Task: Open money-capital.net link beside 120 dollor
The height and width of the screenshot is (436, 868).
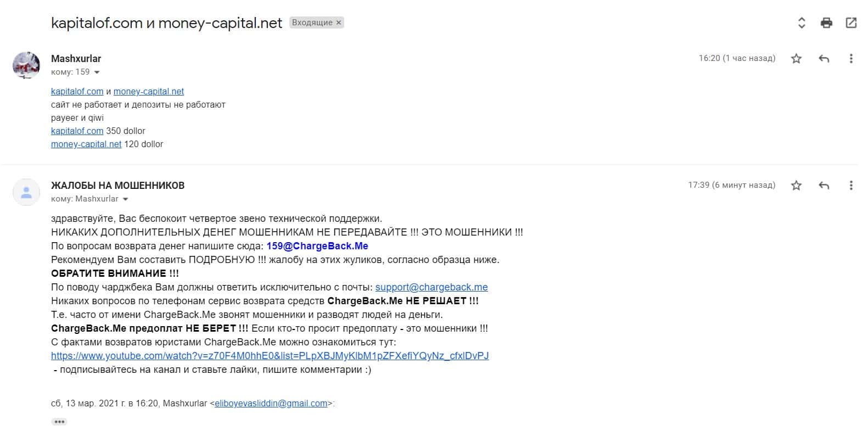Action: click(x=86, y=144)
